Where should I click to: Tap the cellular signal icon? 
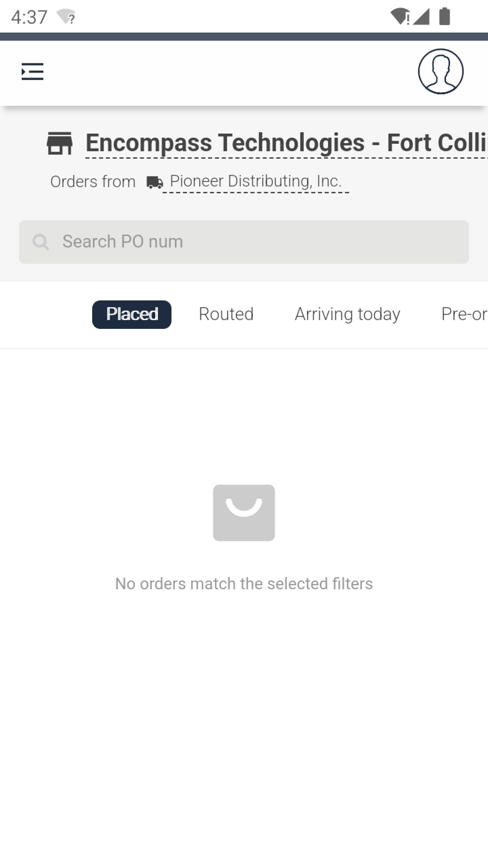422,17
